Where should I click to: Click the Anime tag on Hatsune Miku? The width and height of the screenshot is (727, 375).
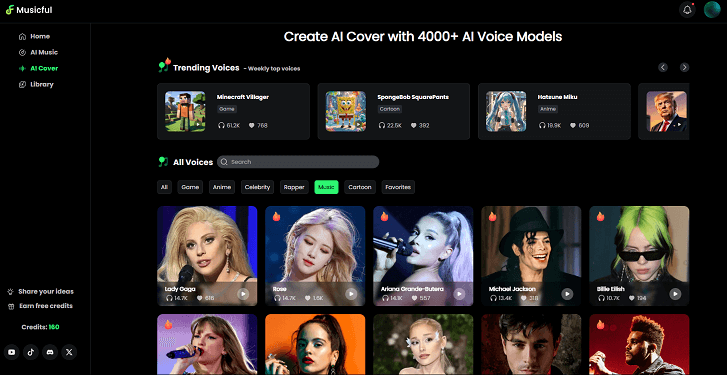pos(548,109)
